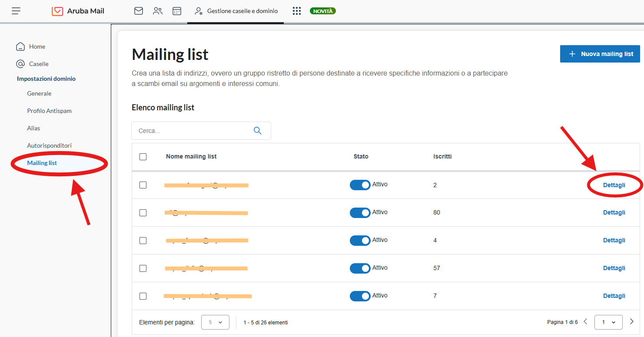Open Autorisponditori in sidebar

49,145
